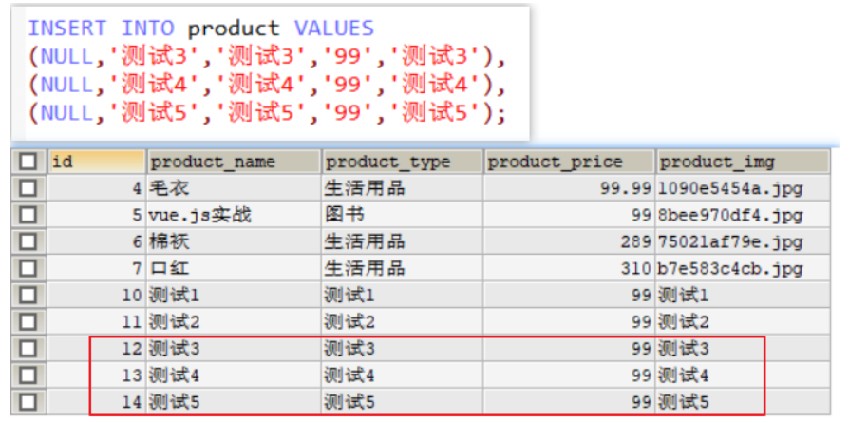
Task: Check the row checkbox for id 13
Action: pos(28,375)
